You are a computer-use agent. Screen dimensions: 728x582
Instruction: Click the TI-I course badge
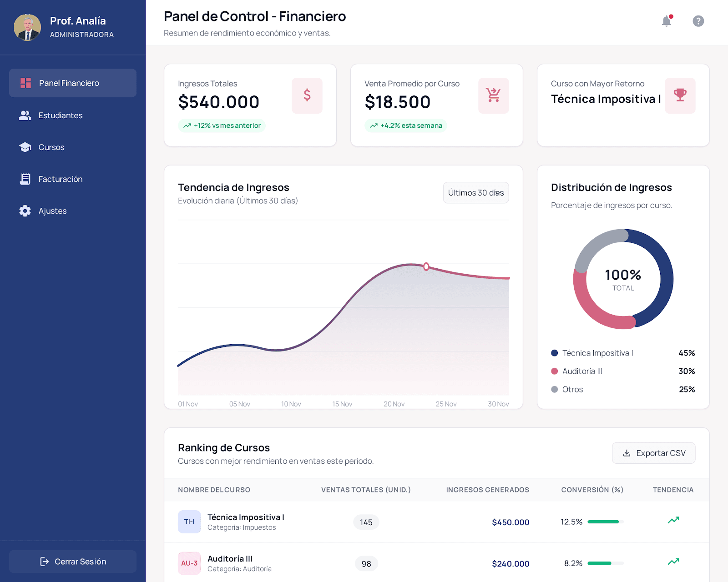click(189, 522)
